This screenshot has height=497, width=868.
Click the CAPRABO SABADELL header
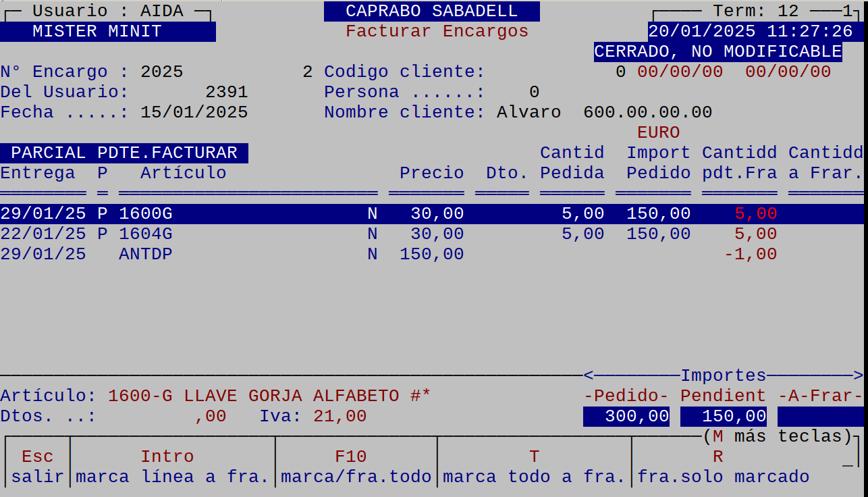433,10
